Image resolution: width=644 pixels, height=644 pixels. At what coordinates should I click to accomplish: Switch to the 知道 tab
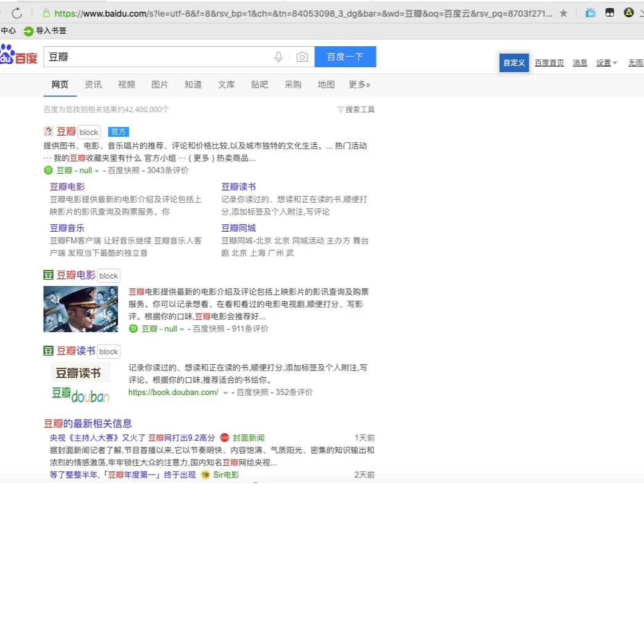pyautogui.click(x=193, y=84)
